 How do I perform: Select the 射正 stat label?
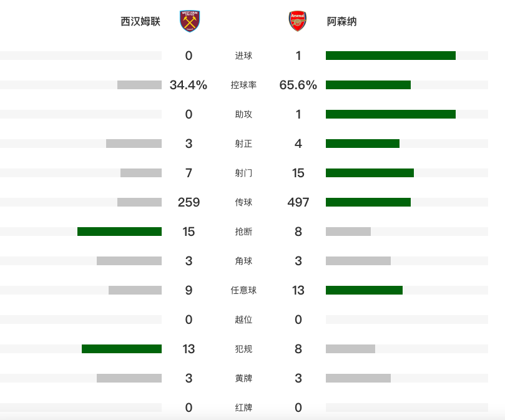243,144
